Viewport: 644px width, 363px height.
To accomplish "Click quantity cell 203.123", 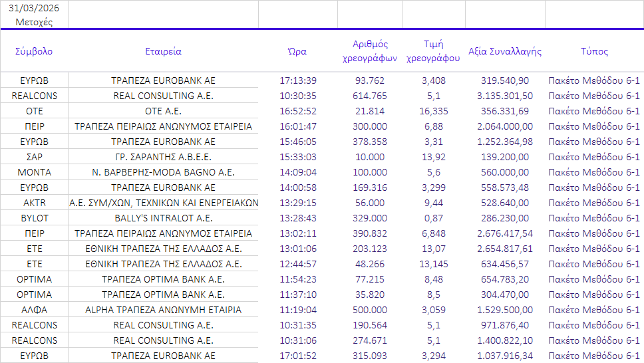I will [370, 249].
